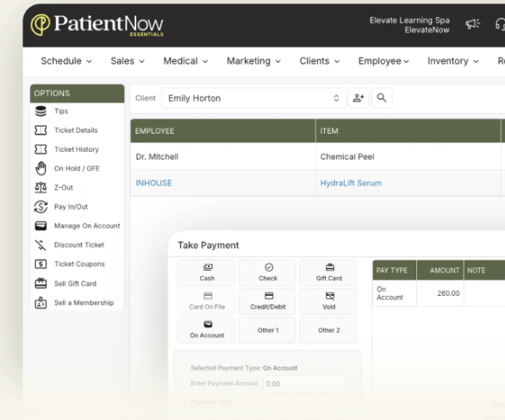The image size is (505, 420).
Task: Open the Sales menu
Action: [x=128, y=61]
